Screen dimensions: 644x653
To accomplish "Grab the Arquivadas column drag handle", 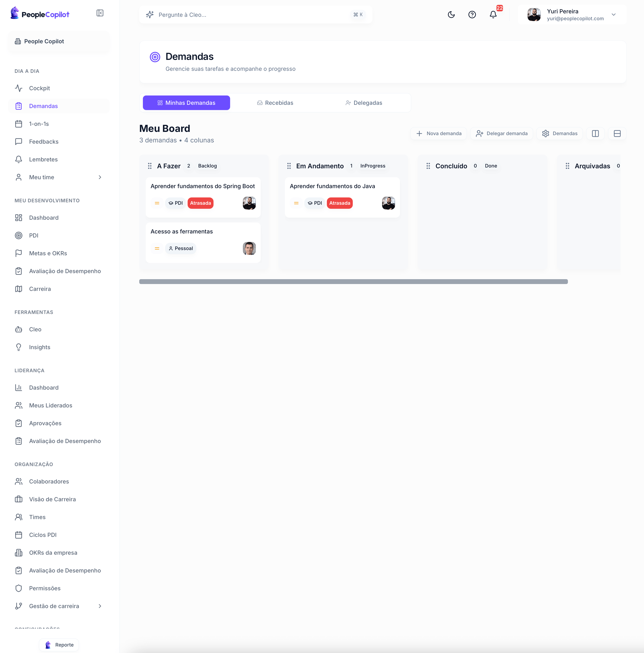I will [x=567, y=166].
